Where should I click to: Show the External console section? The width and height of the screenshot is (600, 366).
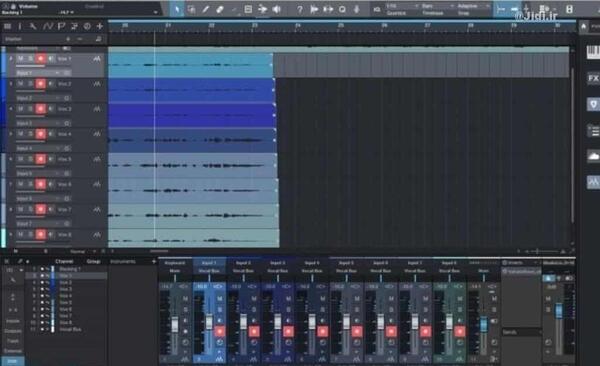click(13, 351)
